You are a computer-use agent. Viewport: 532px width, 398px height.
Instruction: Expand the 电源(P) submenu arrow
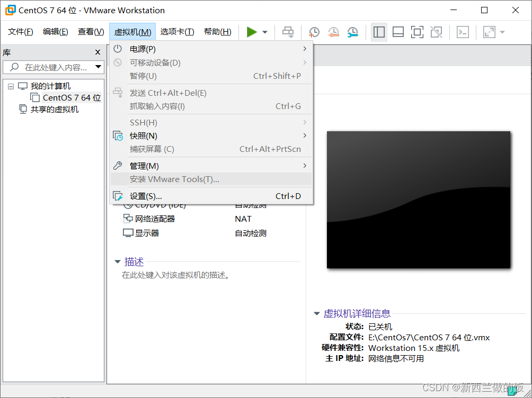click(x=305, y=49)
